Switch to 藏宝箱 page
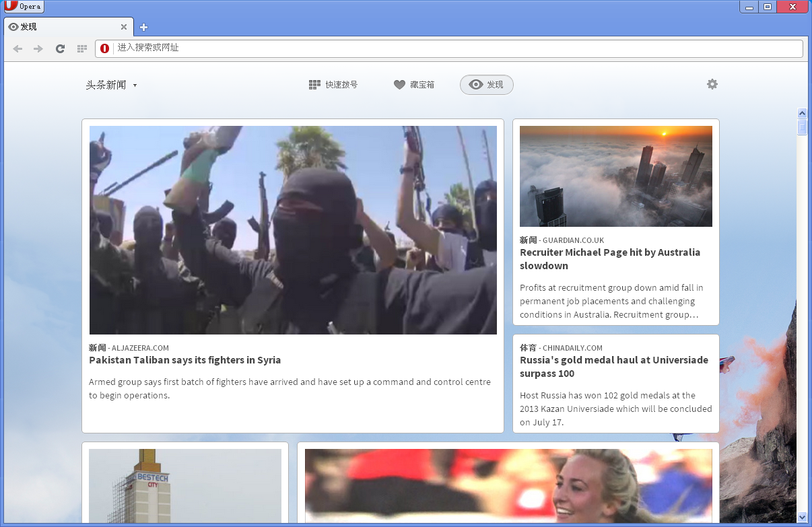The image size is (812, 527). (x=414, y=85)
